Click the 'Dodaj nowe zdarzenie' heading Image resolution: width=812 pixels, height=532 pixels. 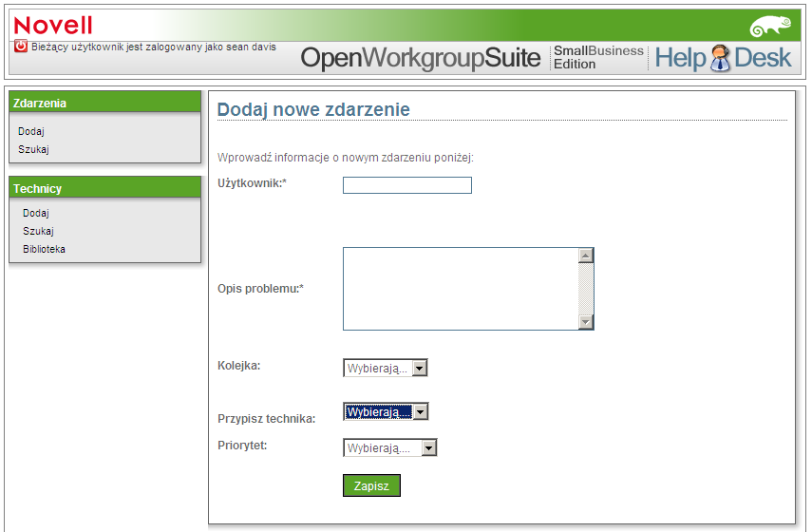[x=313, y=110]
